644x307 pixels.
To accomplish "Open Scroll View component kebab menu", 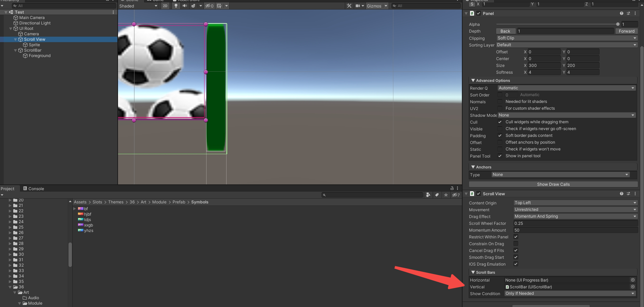I will pyautogui.click(x=635, y=194).
